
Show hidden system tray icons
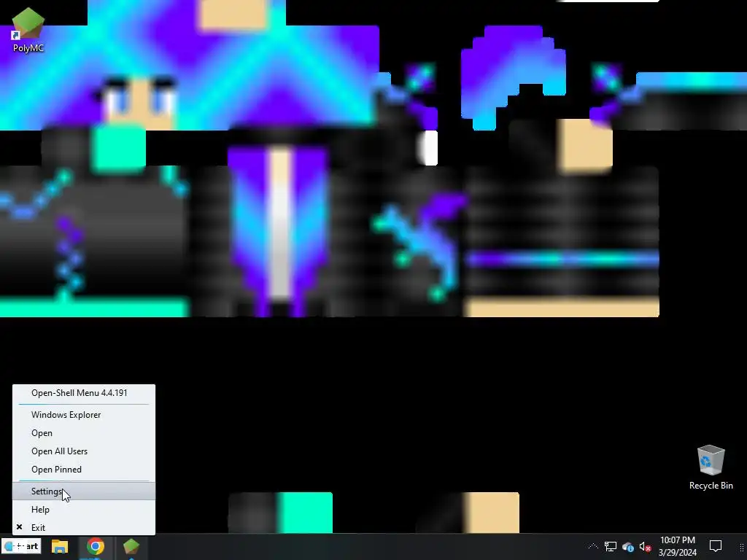point(593,547)
